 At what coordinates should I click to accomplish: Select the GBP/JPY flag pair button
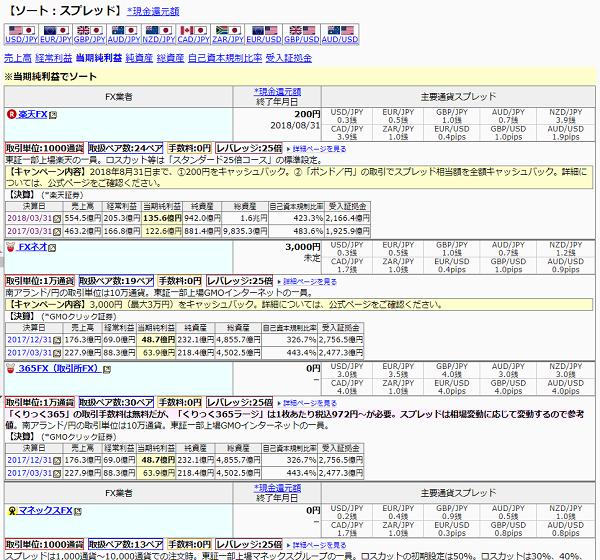click(90, 34)
